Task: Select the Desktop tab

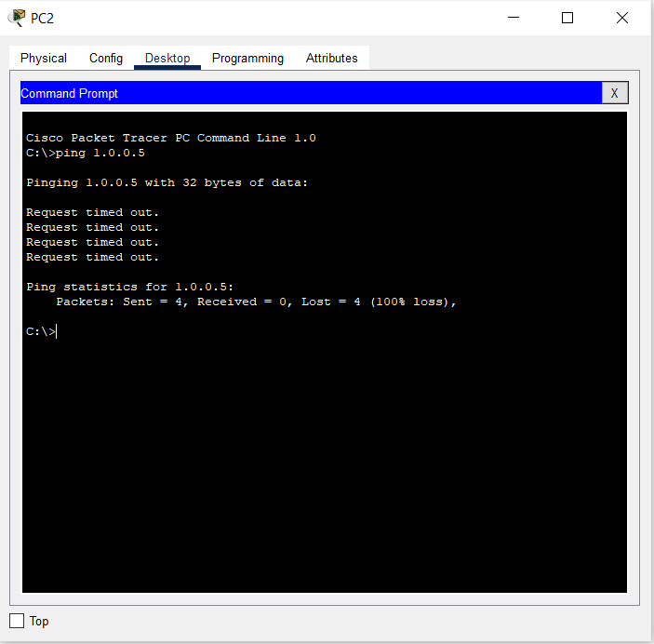Action: (167, 58)
